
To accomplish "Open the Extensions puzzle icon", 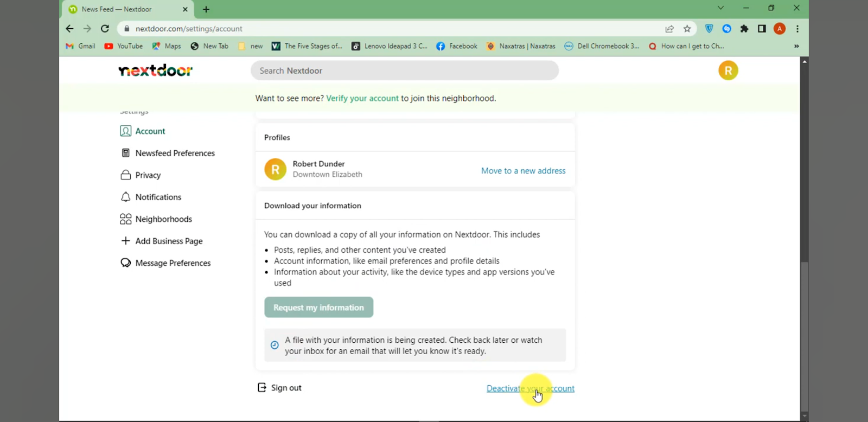I will [x=744, y=29].
